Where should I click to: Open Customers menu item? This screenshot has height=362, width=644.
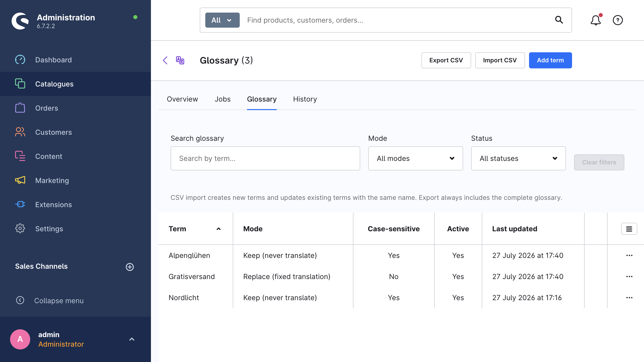75,132
